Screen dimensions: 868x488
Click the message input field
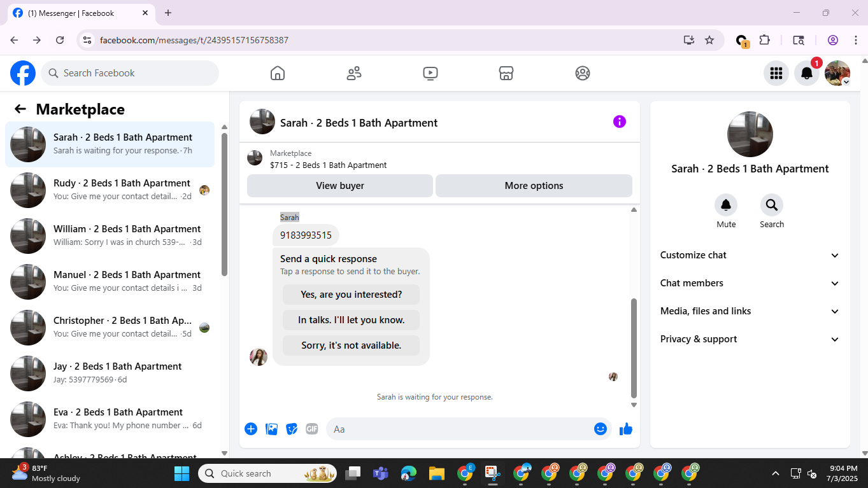click(x=460, y=429)
